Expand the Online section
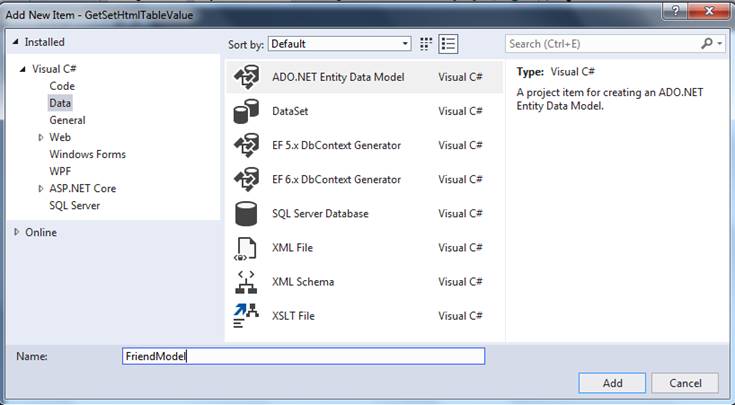 tap(17, 232)
